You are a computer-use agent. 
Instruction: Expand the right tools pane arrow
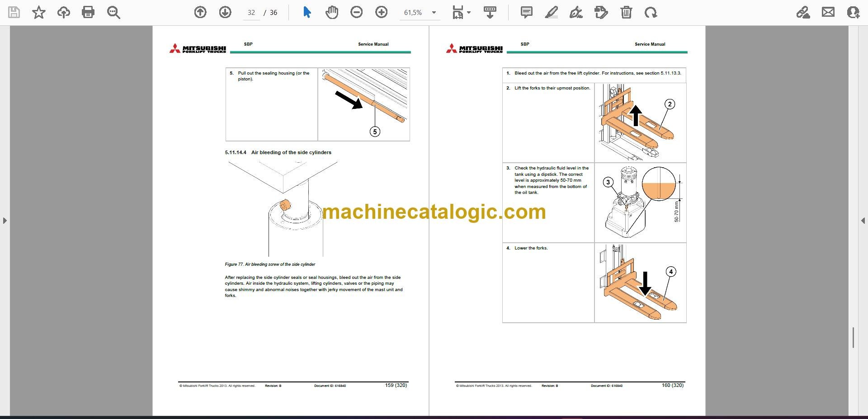coord(863,221)
